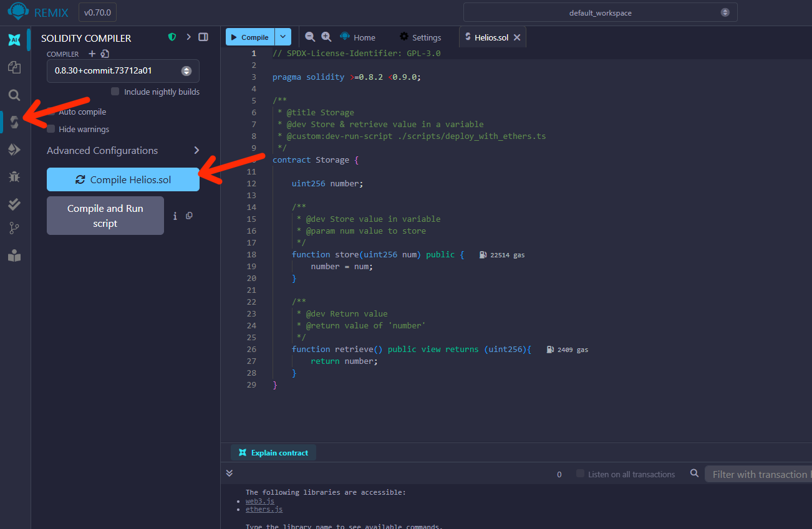This screenshot has width=812, height=529.
Task: Click the v0.70.0 version badge
Action: (97, 12)
